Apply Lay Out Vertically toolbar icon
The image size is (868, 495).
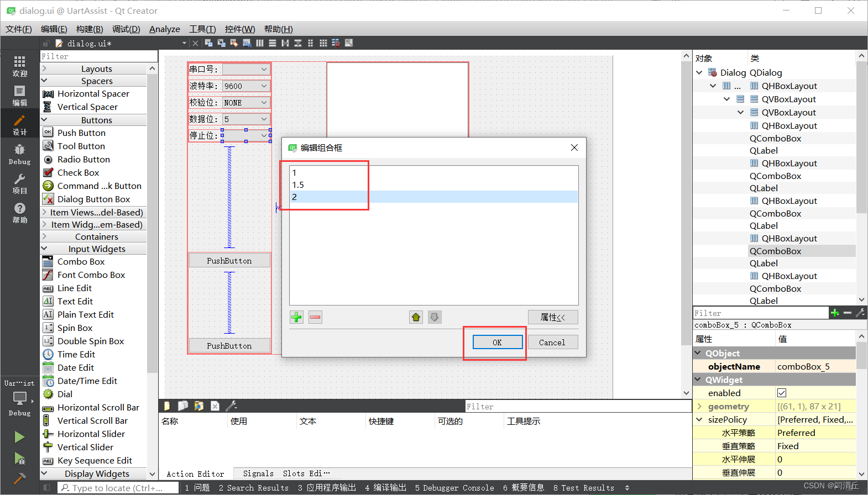272,43
